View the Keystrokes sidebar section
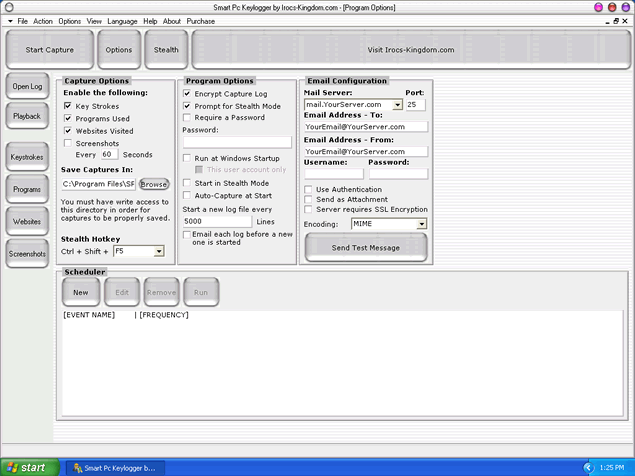The width and height of the screenshot is (635, 476). point(27,158)
